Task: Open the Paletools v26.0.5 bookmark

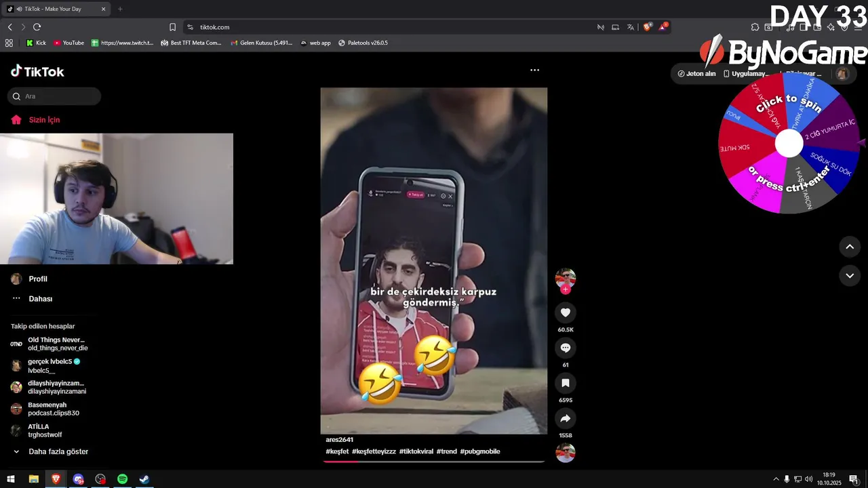Action: 363,43
